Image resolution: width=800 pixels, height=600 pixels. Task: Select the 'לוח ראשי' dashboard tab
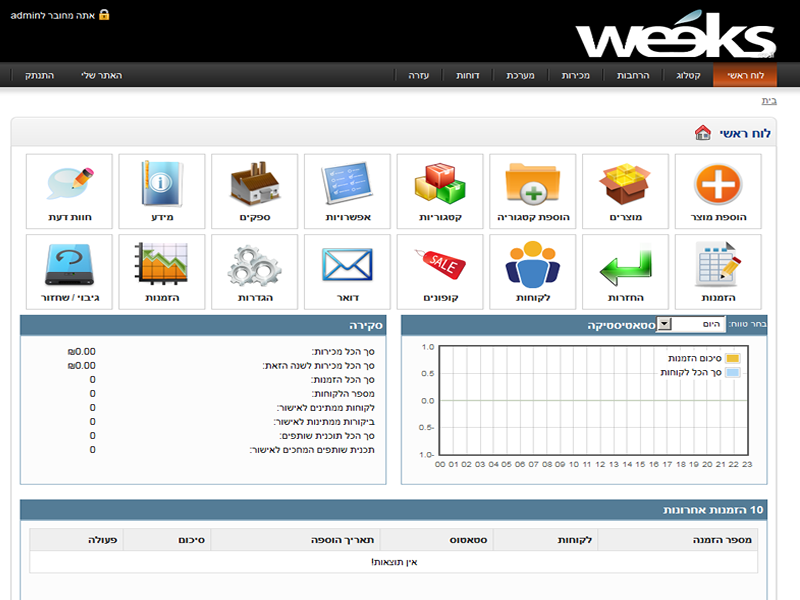pyautogui.click(x=745, y=76)
